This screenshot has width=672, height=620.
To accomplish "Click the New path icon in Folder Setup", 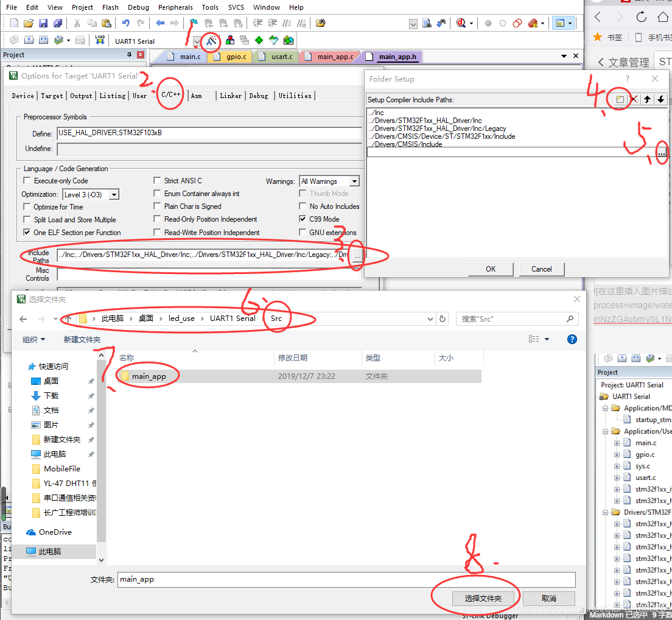I will (x=620, y=99).
